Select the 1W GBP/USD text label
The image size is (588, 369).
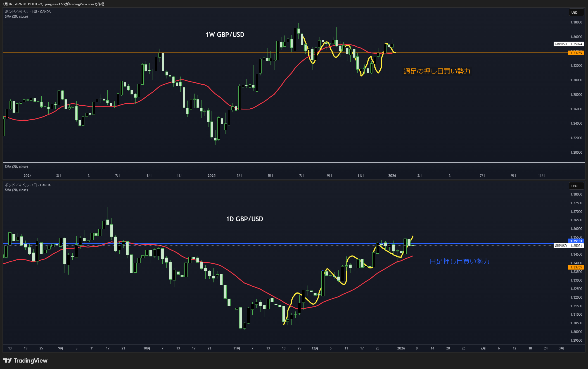(225, 35)
